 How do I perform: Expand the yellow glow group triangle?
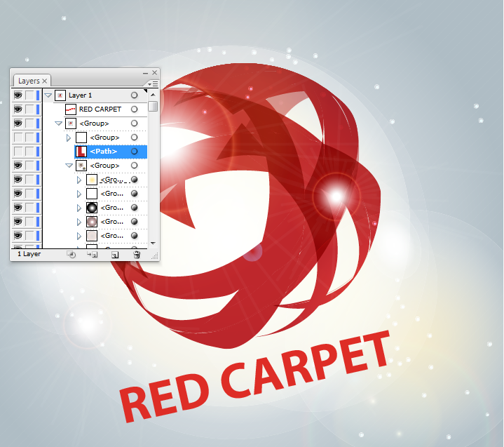[x=79, y=180]
